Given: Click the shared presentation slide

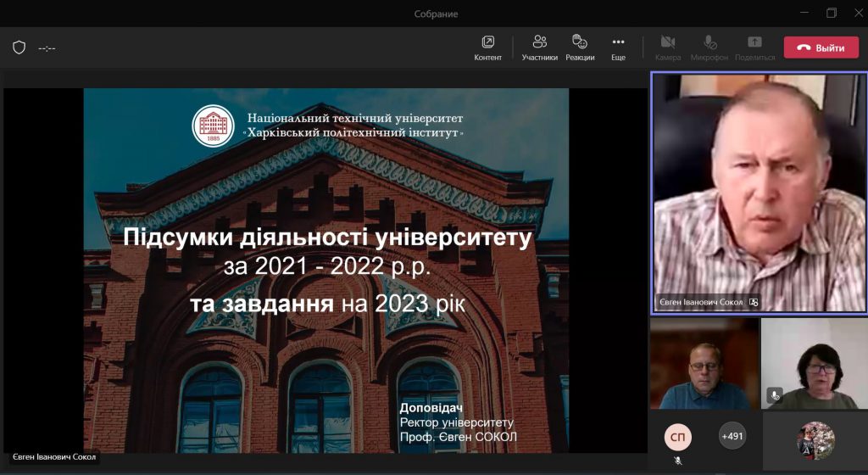Looking at the screenshot, I should (326, 271).
